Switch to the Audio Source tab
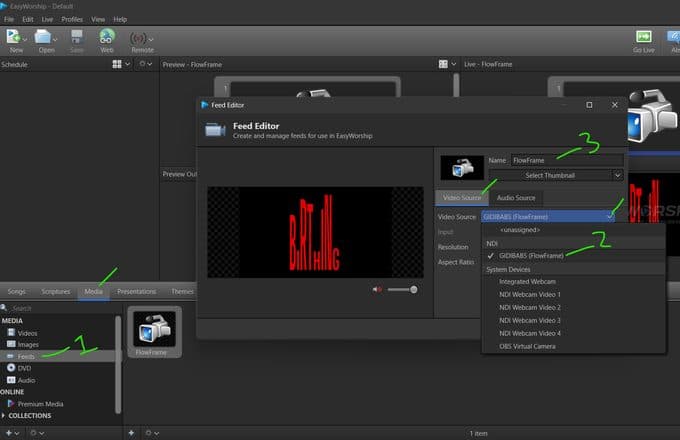Viewport: 680px width, 440px height. click(516, 198)
